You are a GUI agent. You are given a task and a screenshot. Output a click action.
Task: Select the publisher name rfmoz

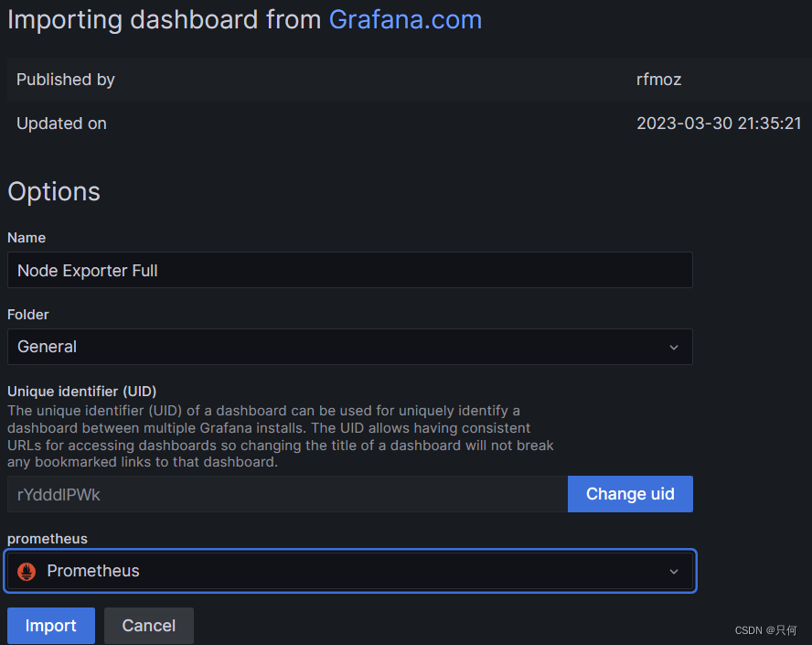click(x=658, y=80)
